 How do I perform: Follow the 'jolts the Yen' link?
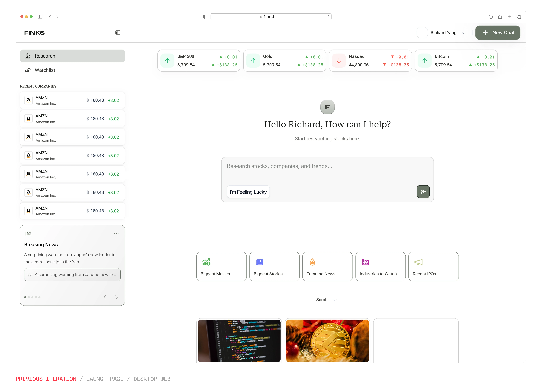(68, 262)
